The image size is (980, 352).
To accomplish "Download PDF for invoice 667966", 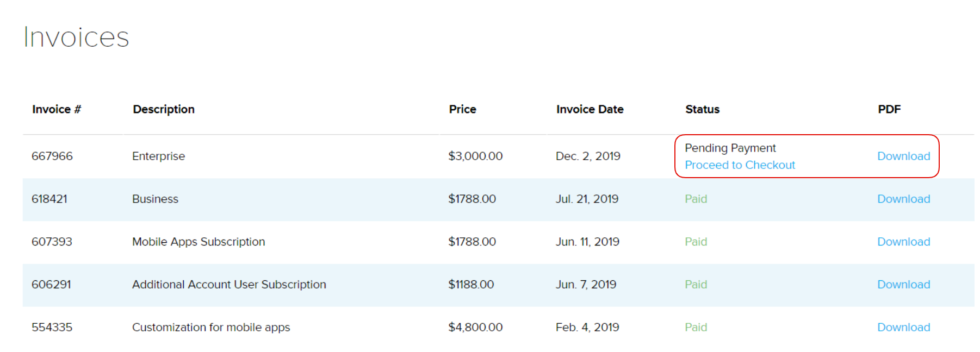I will coord(903,156).
